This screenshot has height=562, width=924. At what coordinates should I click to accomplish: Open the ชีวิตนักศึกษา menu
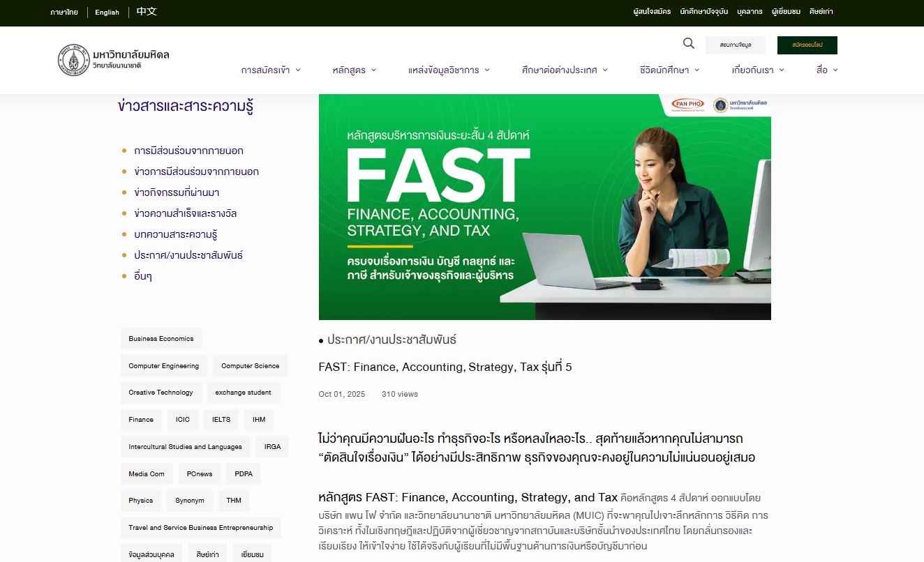669,70
